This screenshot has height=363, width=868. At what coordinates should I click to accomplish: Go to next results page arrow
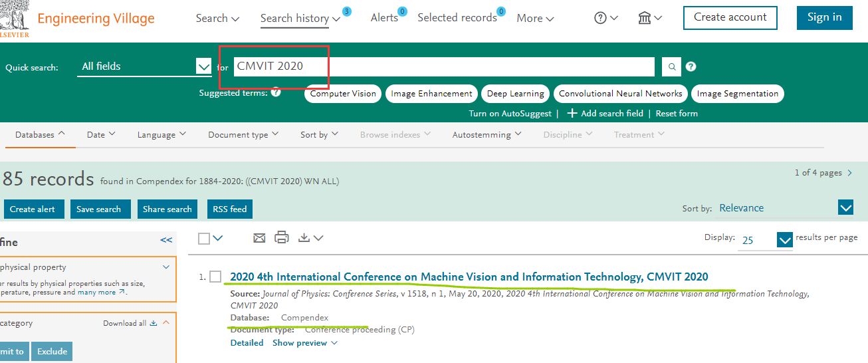pyautogui.click(x=849, y=173)
